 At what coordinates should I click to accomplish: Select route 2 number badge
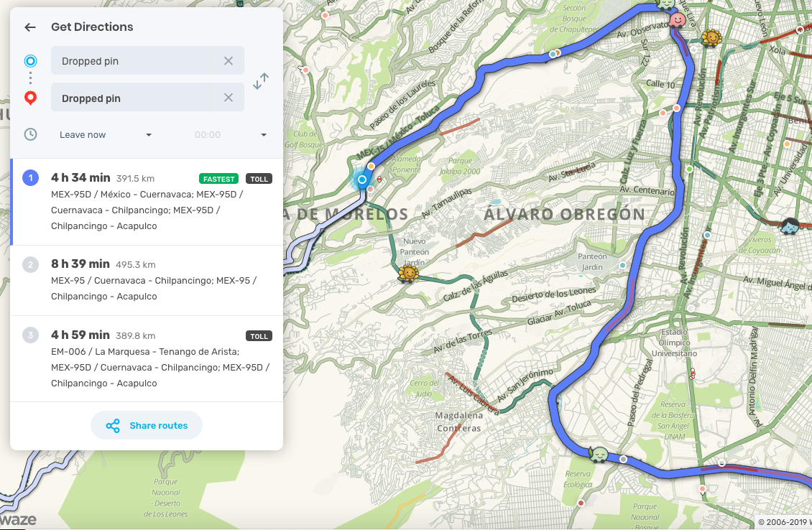tap(30, 264)
